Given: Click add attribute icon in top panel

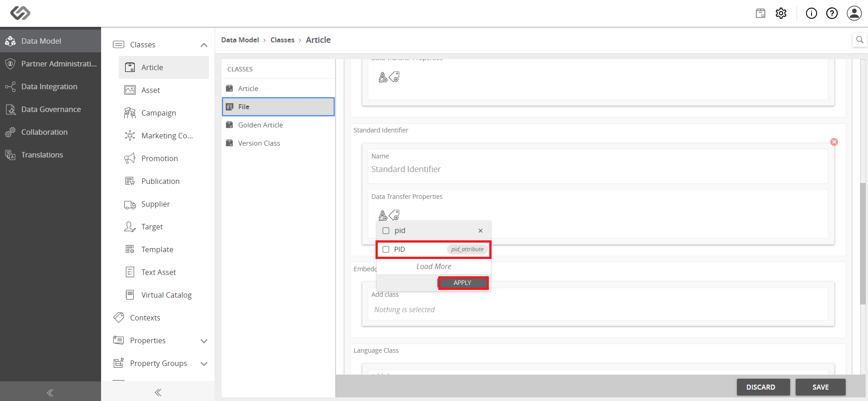Looking at the screenshot, I should [383, 77].
